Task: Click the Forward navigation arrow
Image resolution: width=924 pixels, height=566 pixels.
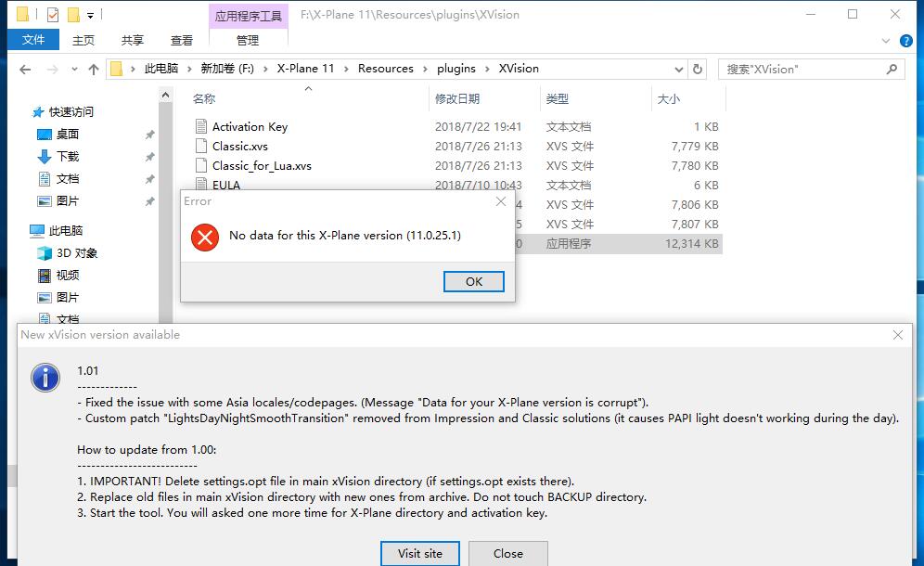Action: [53, 70]
